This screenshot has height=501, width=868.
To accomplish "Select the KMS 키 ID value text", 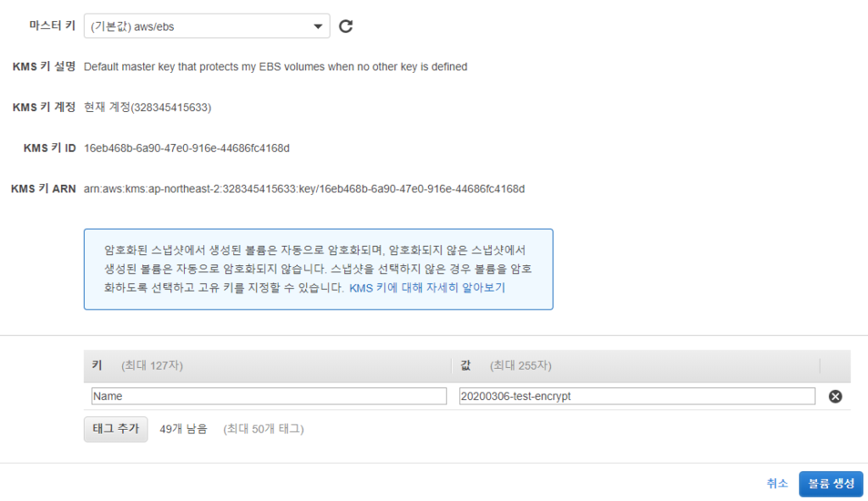I will coord(186,148).
